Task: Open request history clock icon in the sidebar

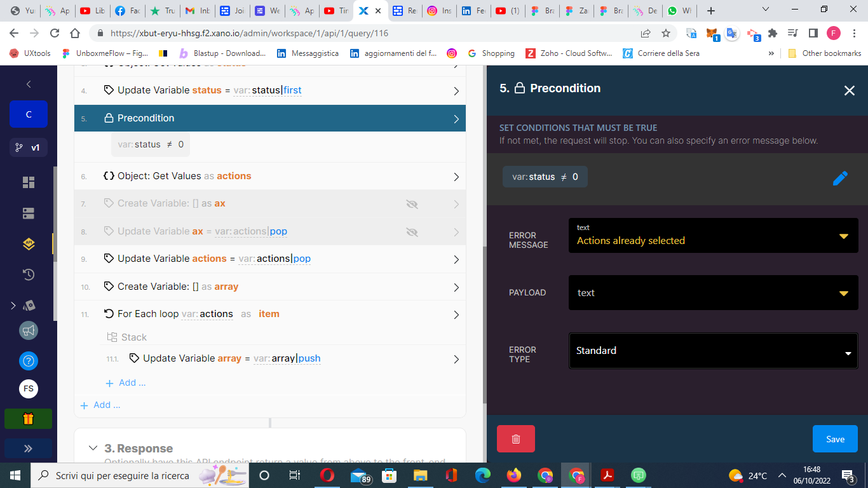Action: click(x=29, y=274)
